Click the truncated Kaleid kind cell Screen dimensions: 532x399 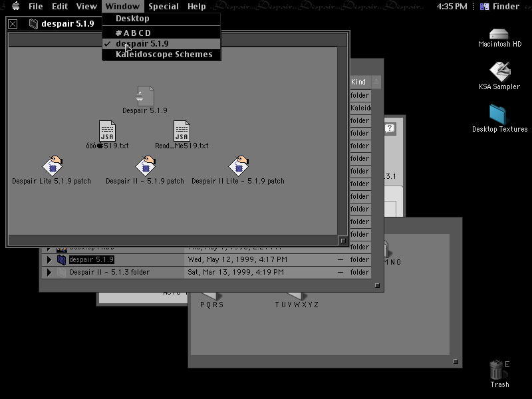point(360,108)
